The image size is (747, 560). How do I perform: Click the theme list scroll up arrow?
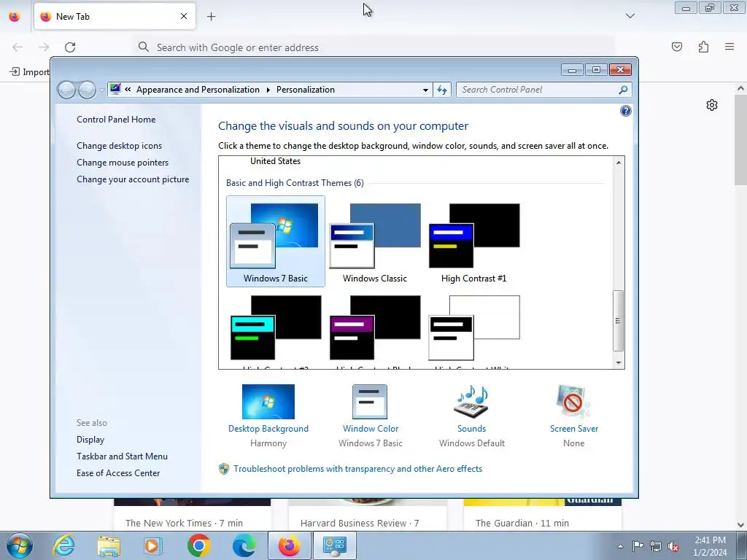tap(619, 163)
